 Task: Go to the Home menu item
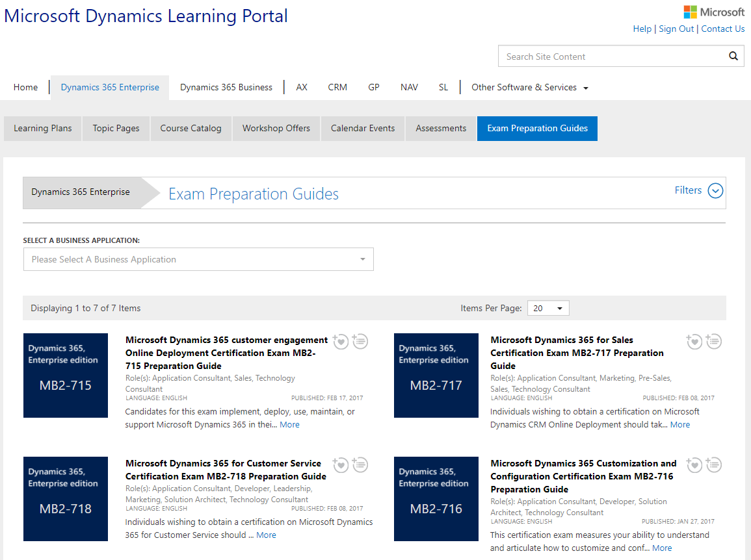tap(25, 88)
